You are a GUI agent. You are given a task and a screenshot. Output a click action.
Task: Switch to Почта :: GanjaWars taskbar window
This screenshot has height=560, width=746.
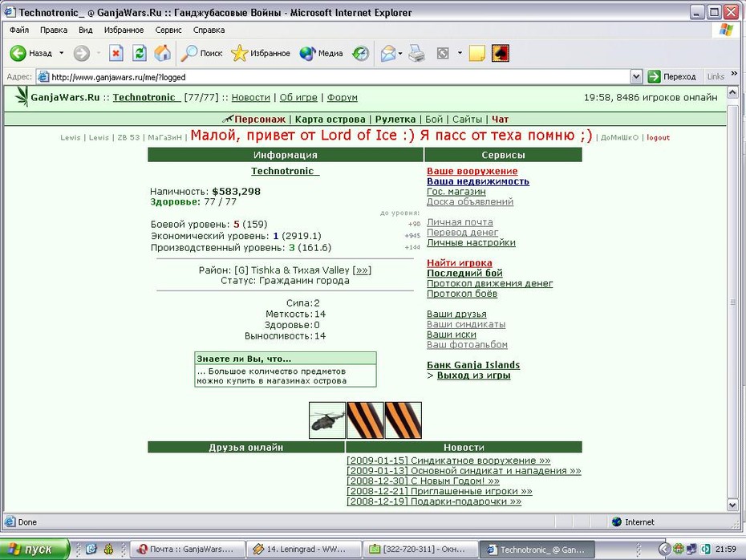[187, 550]
